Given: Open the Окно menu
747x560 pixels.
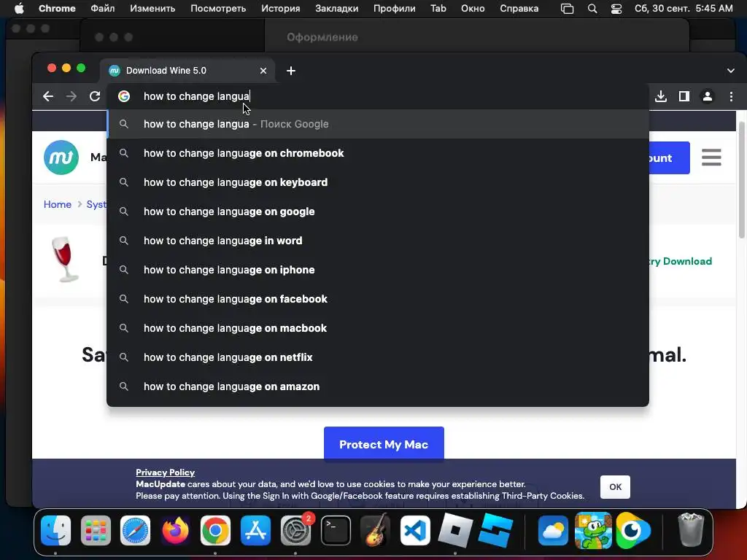Looking at the screenshot, I should click(x=473, y=9).
